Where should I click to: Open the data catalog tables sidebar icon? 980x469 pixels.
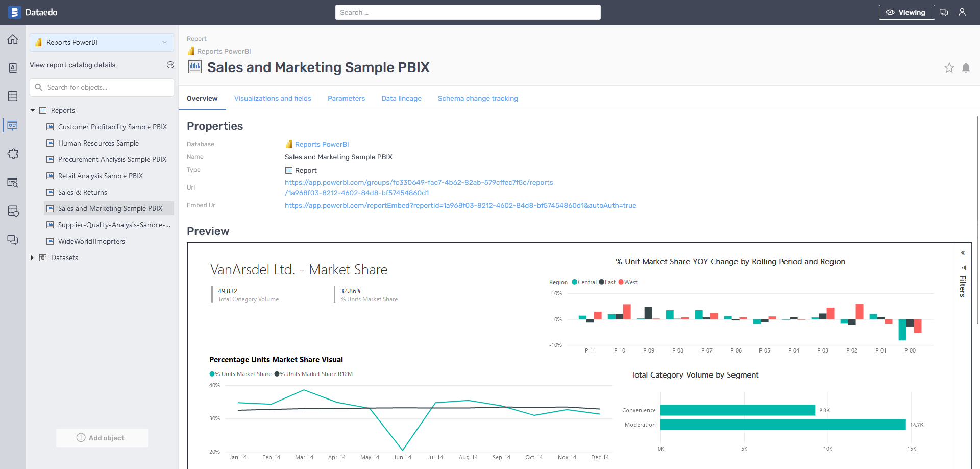[x=13, y=96]
